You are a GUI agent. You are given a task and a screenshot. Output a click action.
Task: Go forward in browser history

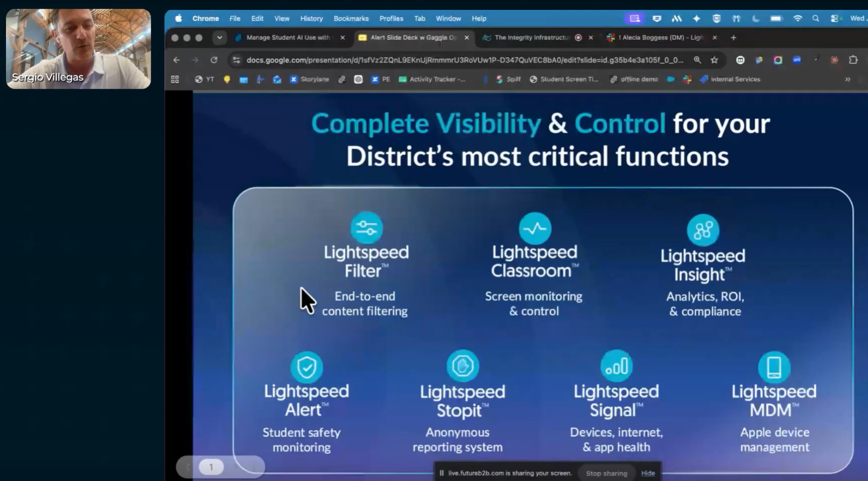pyautogui.click(x=195, y=60)
